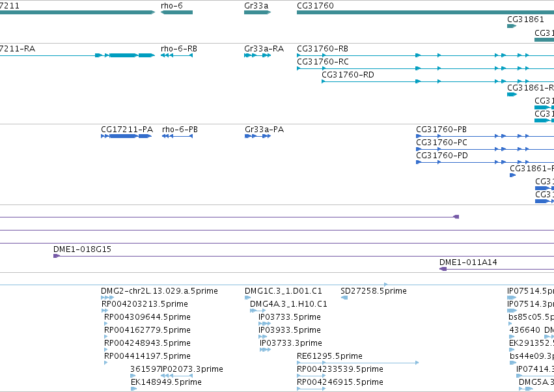Click the DME1-018G15 start marker

[57, 256]
